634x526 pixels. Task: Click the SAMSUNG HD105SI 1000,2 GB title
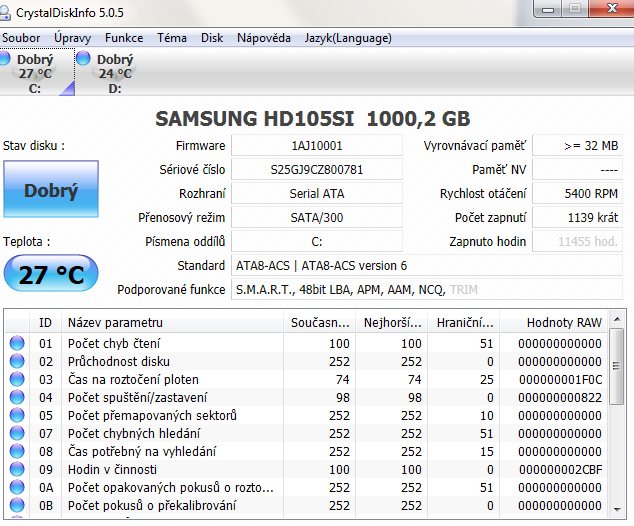tap(313, 119)
